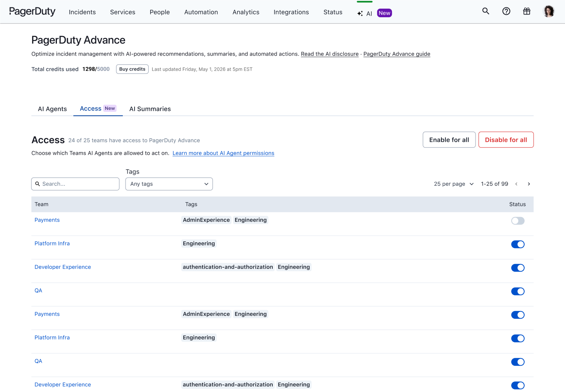This screenshot has width=565, height=392.
Task: Open the Status menu
Action: coord(333,12)
